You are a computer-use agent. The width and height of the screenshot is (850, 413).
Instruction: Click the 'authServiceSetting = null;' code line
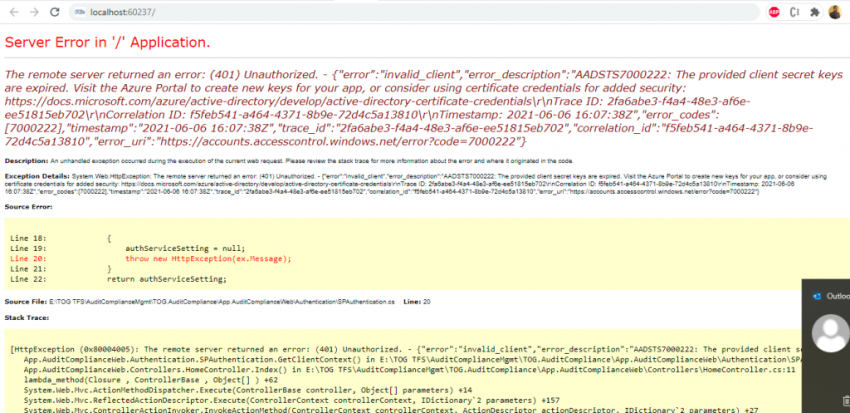pos(185,248)
